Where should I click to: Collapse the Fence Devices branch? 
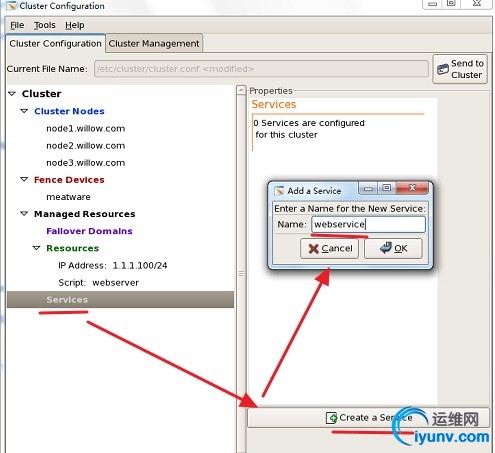[x=24, y=180]
